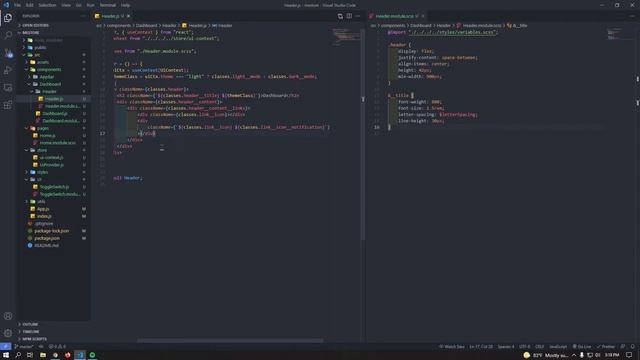Open Windows Start menu
The height and width of the screenshot is (360, 640).
tap(6, 355)
